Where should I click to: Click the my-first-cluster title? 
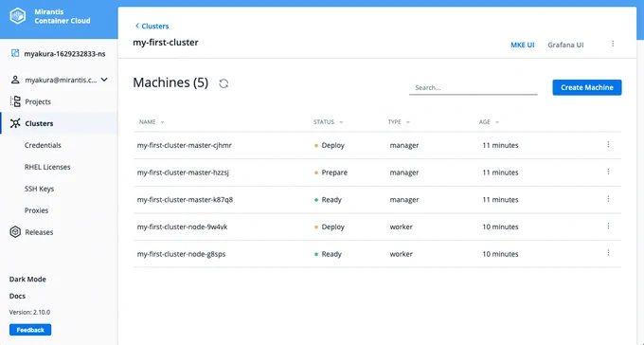point(166,43)
